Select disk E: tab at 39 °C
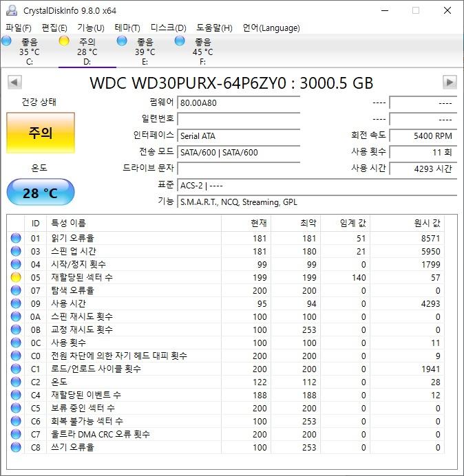This screenshot has height=476, width=464. tap(145, 52)
